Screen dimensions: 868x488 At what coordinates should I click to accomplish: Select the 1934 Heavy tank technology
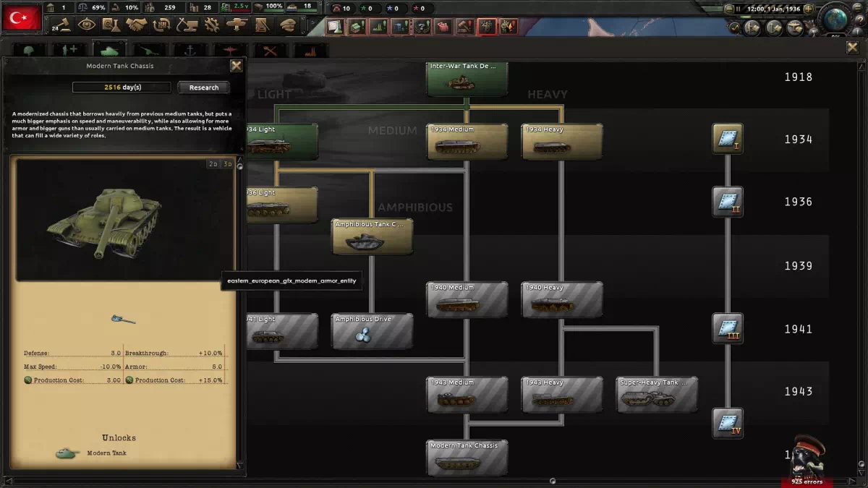[562, 142]
